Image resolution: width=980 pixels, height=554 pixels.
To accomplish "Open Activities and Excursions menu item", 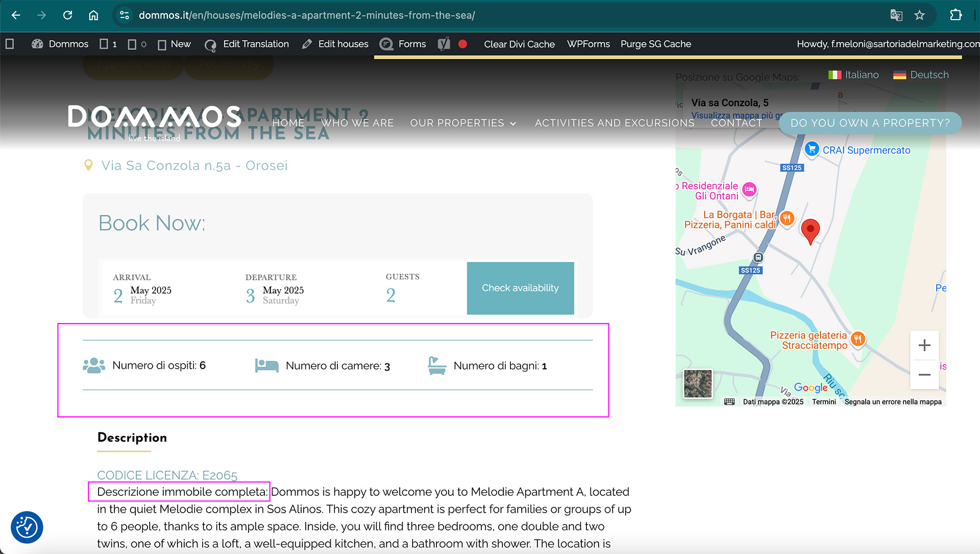I will pyautogui.click(x=614, y=123).
